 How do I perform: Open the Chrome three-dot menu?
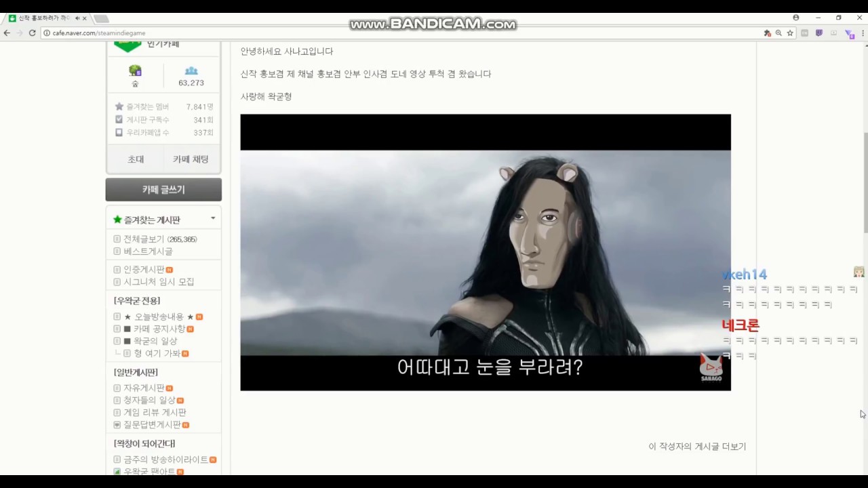(x=862, y=33)
